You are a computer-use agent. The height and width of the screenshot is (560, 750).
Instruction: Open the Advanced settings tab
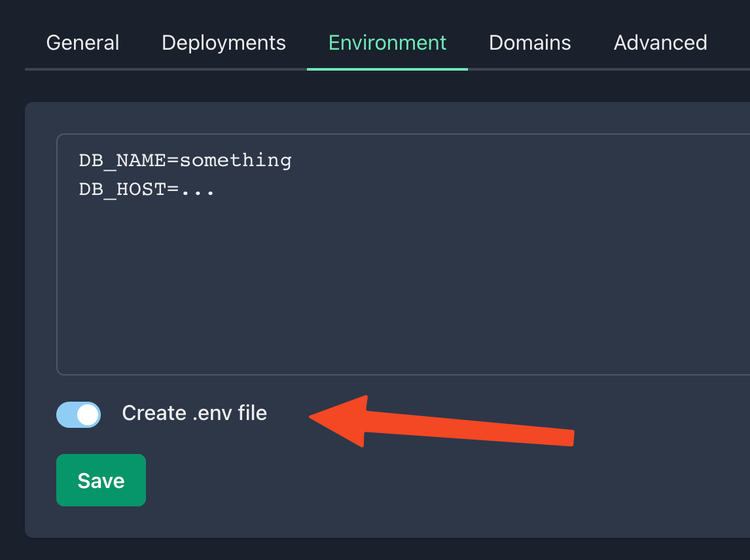(x=660, y=43)
